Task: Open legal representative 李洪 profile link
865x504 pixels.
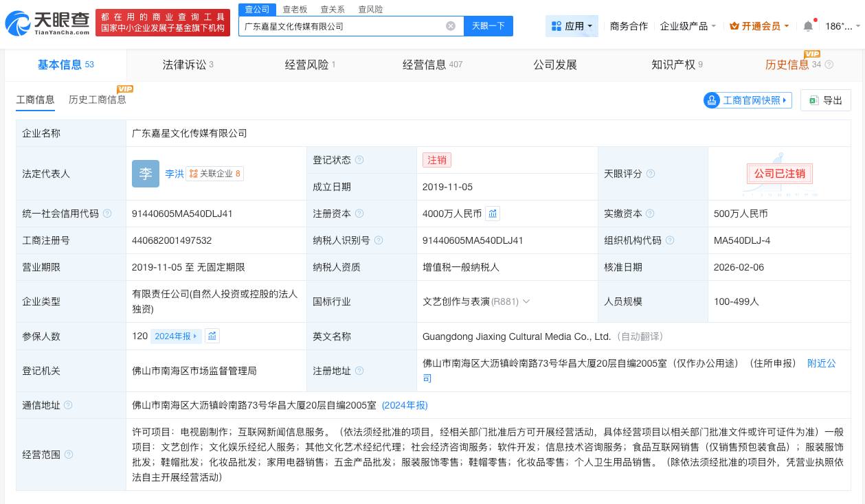Action: coord(174,174)
